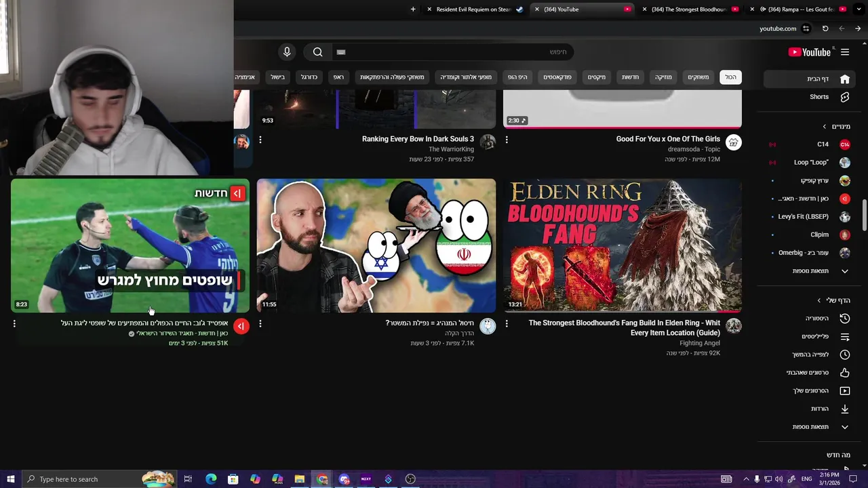Select the פודקאסטים filter chip
The width and height of the screenshot is (868, 488).
[557, 77]
